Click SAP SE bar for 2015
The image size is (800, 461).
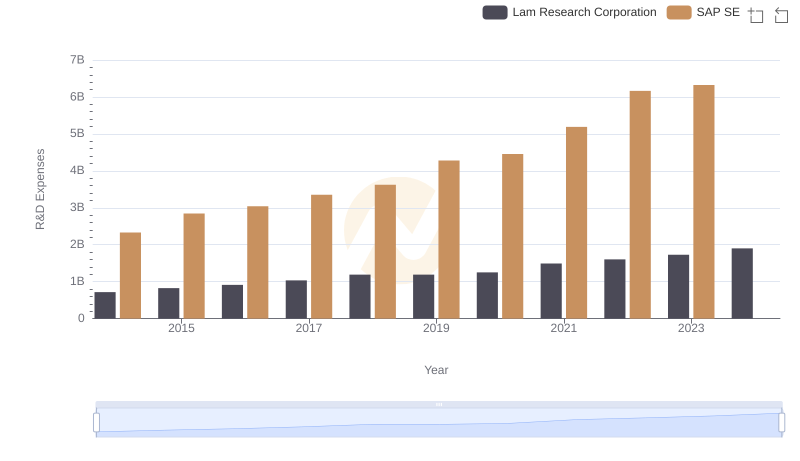(x=194, y=266)
